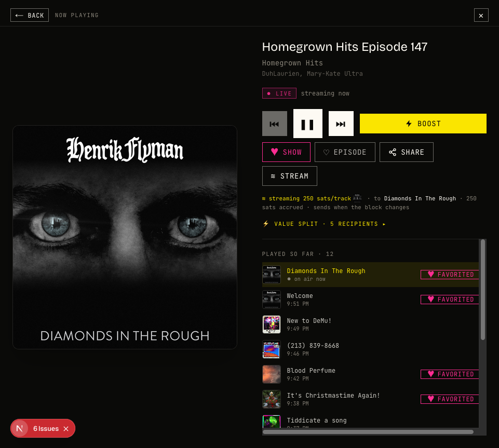Click the horizontal scrollbar below the played list
The width and height of the screenshot is (499, 448).
coord(368,432)
